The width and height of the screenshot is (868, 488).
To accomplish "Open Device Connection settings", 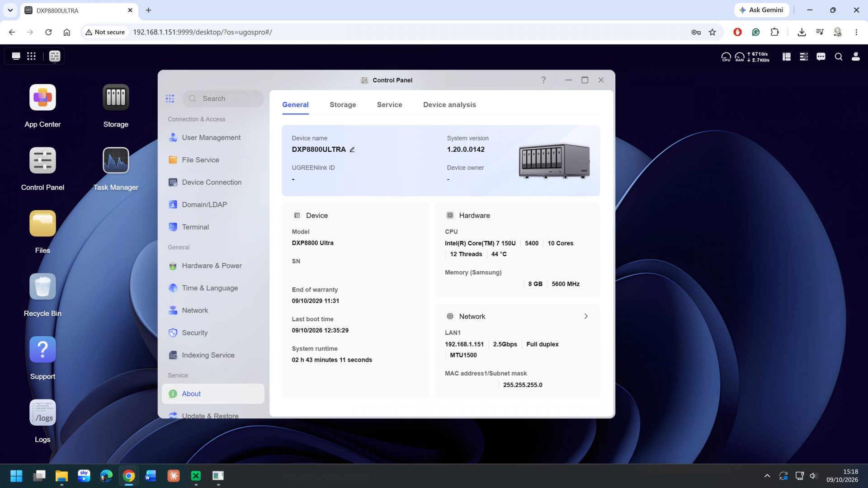I will pos(213,182).
